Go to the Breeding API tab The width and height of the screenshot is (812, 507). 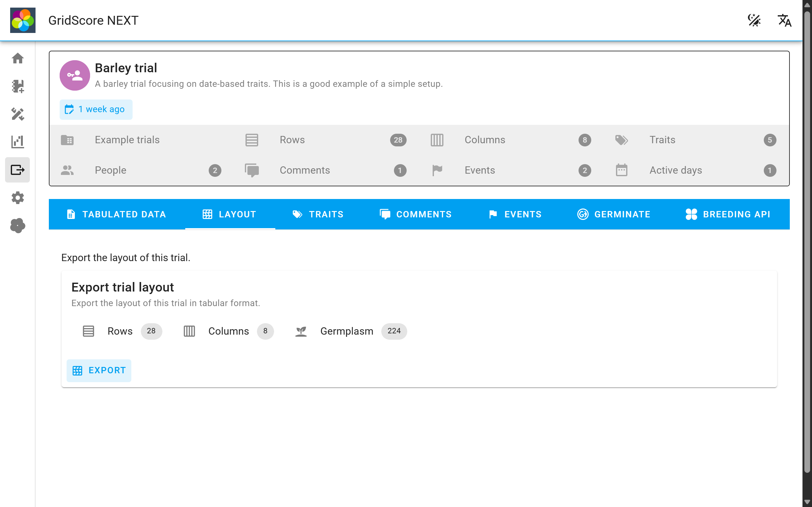tap(728, 214)
